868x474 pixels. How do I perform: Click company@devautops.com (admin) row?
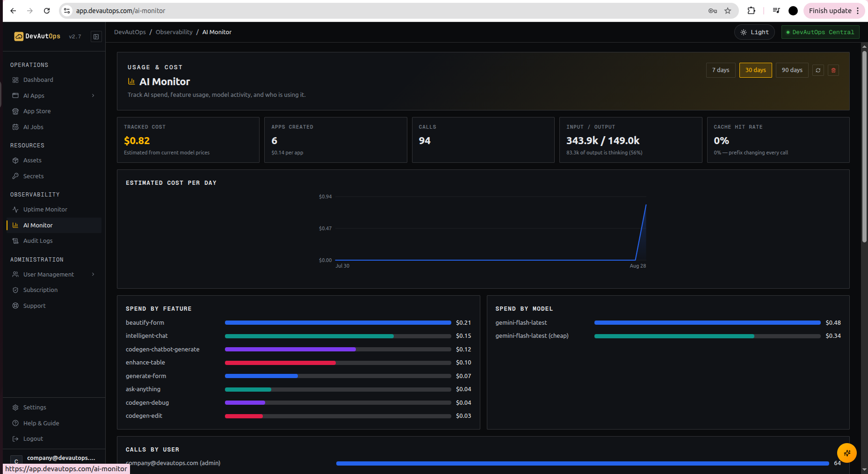(483, 463)
